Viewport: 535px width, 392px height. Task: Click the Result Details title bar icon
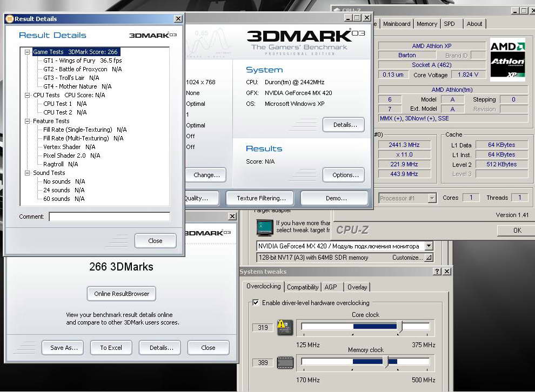coord(10,19)
